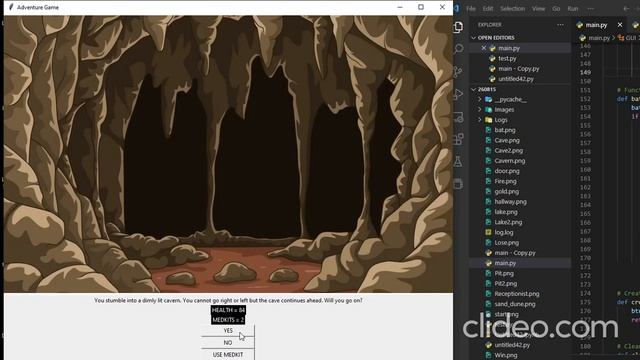640x360 pixels.
Task: Open the Testing beaker icon
Action: pyautogui.click(x=458, y=162)
